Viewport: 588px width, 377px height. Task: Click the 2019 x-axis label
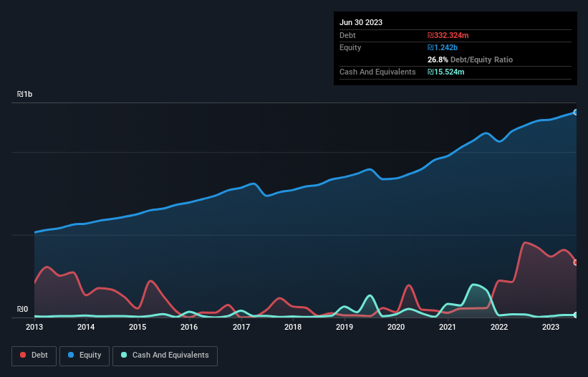[x=344, y=327]
